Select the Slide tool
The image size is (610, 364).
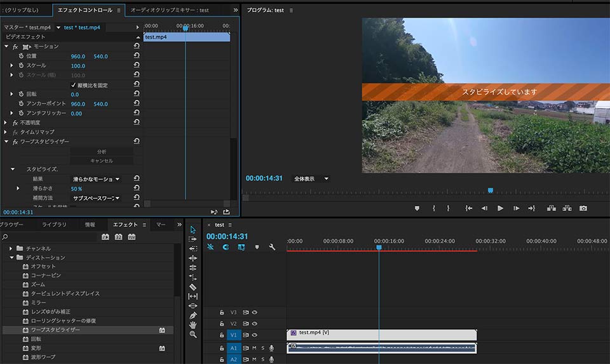point(193,306)
